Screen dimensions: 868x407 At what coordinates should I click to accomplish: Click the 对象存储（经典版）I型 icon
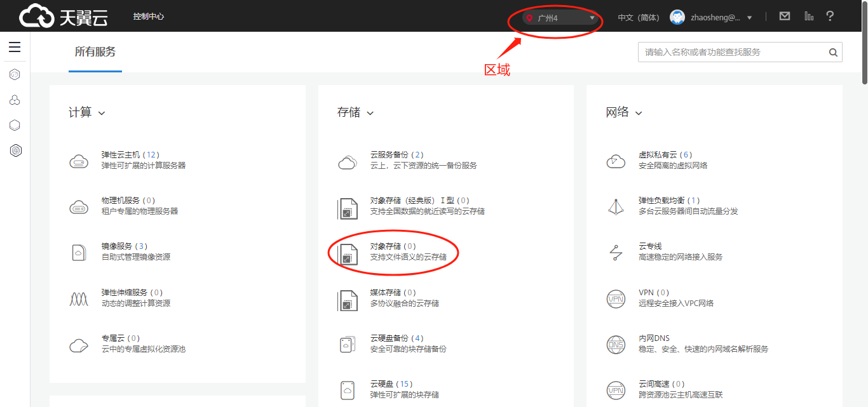click(x=348, y=208)
